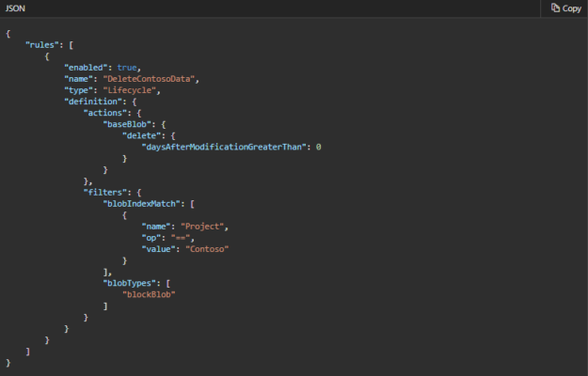The height and width of the screenshot is (376, 588).
Task: Click the "type" key
Action: pyautogui.click(x=79, y=90)
